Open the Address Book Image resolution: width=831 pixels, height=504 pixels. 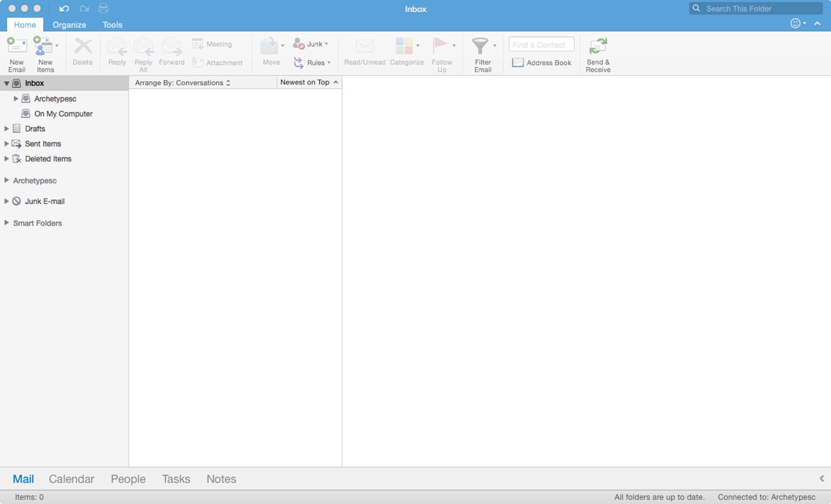(x=541, y=63)
